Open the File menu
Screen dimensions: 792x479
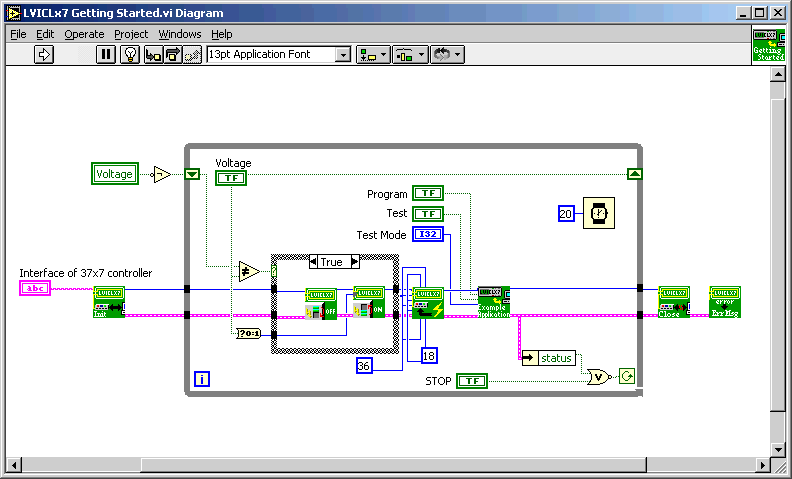(x=18, y=34)
